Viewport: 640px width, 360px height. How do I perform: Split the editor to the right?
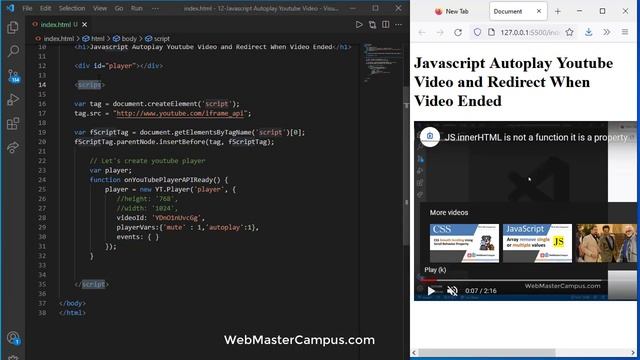click(385, 24)
